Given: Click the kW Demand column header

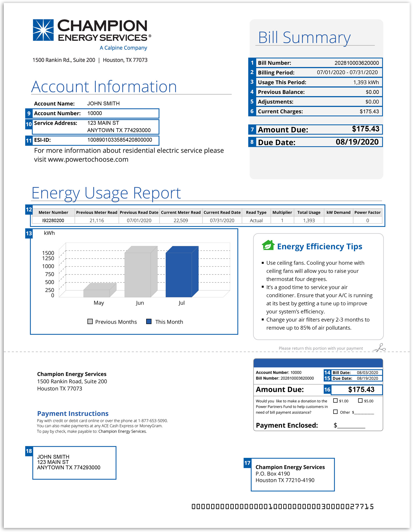Looking at the screenshot, I should [338, 212].
